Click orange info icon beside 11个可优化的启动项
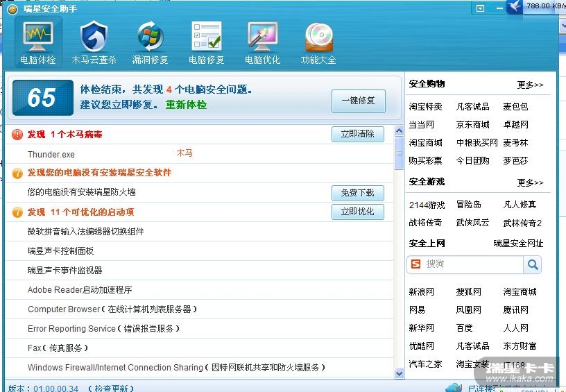Image resolution: width=566 pixels, height=392 pixels. coord(17,212)
